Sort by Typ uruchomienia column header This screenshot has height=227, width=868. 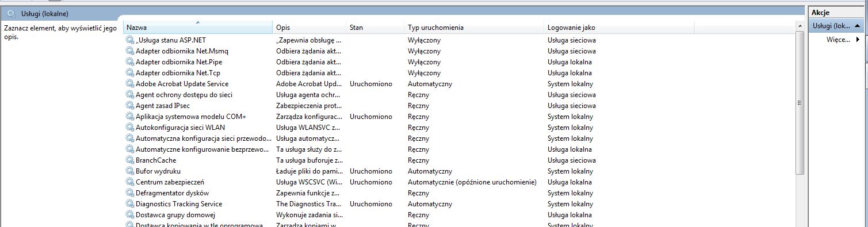pos(474,28)
